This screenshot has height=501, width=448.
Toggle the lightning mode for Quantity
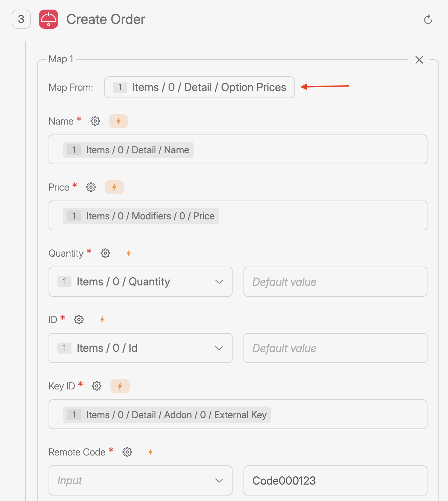(x=129, y=253)
